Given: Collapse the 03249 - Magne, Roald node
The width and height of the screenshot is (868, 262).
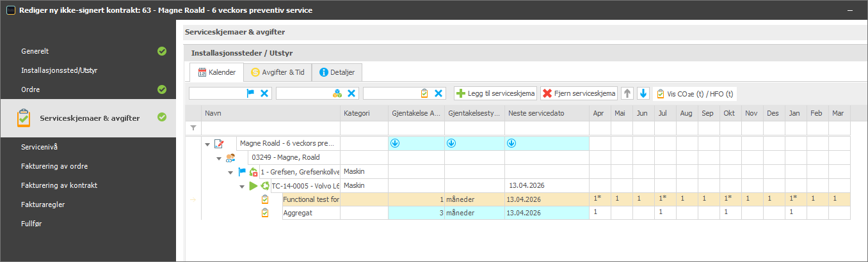Looking at the screenshot, I should point(219,158).
